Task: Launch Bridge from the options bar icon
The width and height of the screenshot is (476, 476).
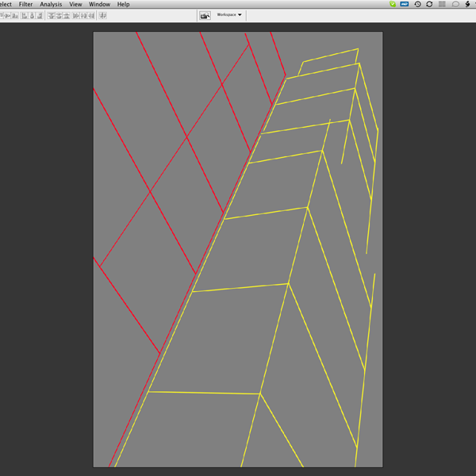Action: pyautogui.click(x=205, y=15)
